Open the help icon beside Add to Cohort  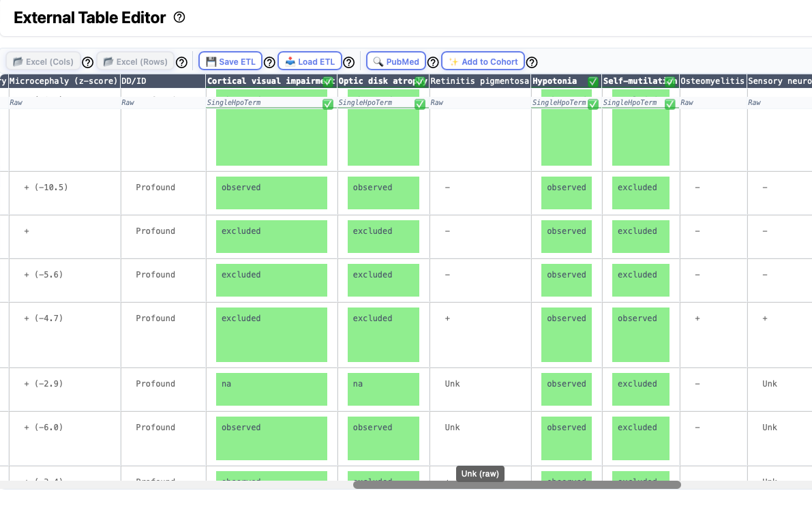click(x=532, y=61)
